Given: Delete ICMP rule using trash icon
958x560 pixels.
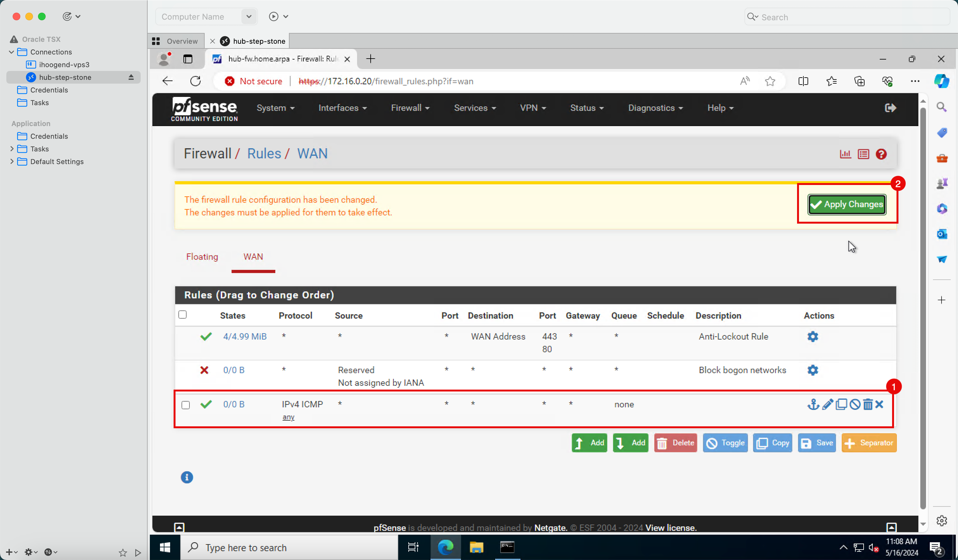Looking at the screenshot, I should (867, 404).
